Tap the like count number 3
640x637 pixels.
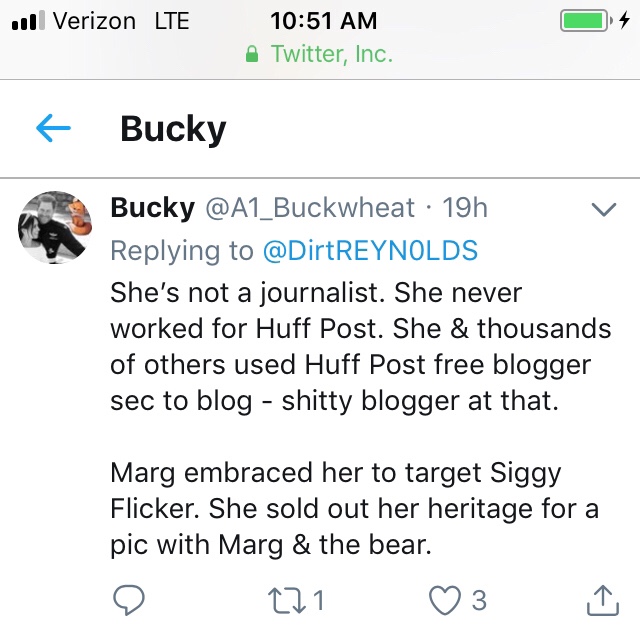click(479, 600)
